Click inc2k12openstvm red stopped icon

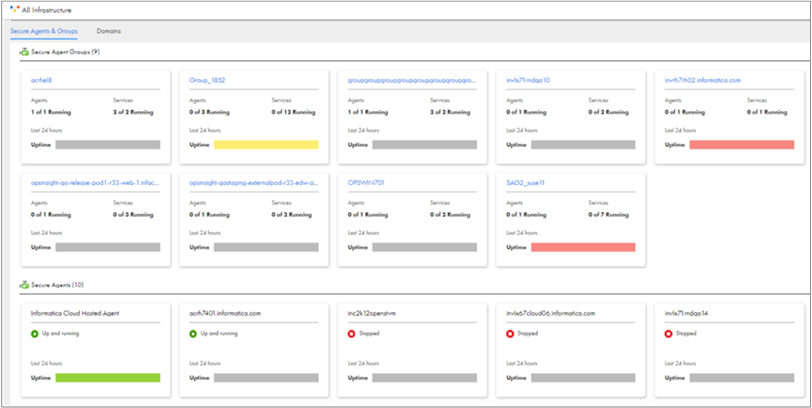tap(352, 334)
